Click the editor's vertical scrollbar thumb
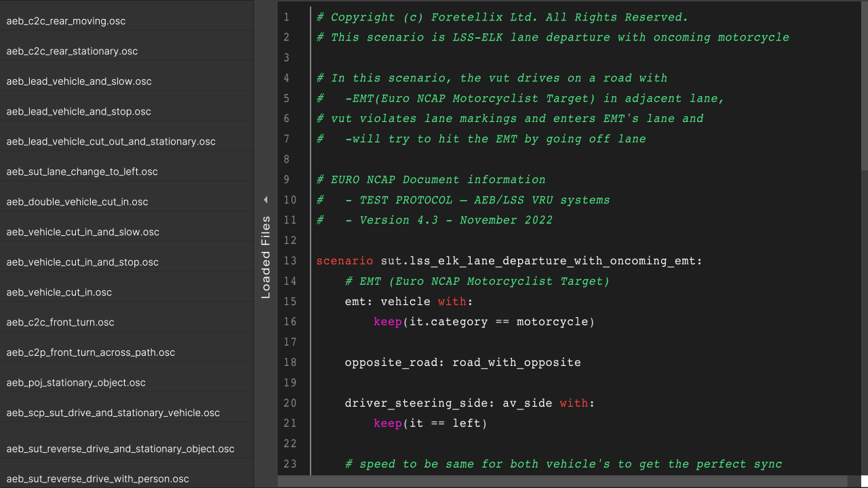 point(864,85)
